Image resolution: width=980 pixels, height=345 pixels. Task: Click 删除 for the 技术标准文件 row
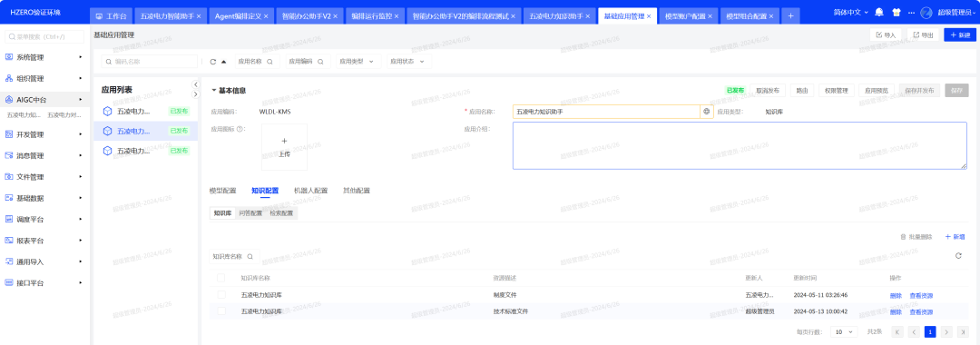pyautogui.click(x=896, y=312)
